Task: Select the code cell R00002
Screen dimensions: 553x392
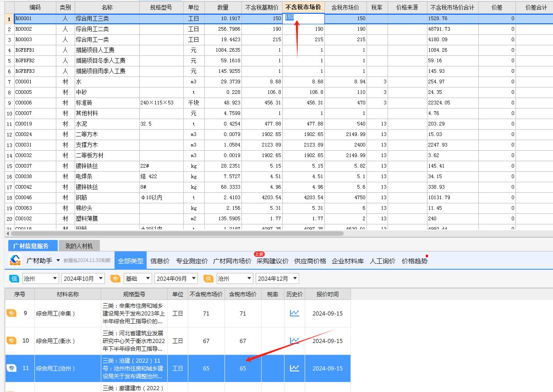Action: (x=35, y=29)
